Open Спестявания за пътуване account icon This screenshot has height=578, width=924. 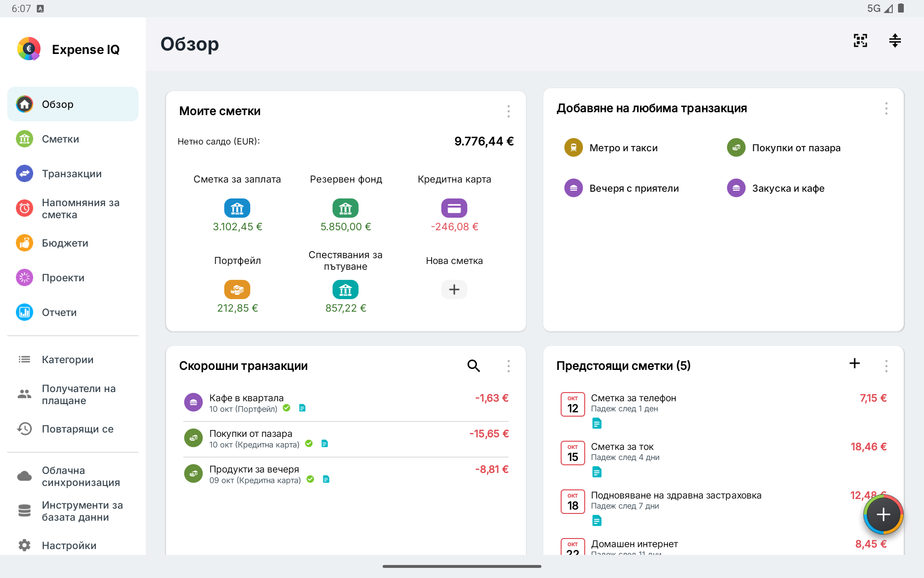point(346,289)
